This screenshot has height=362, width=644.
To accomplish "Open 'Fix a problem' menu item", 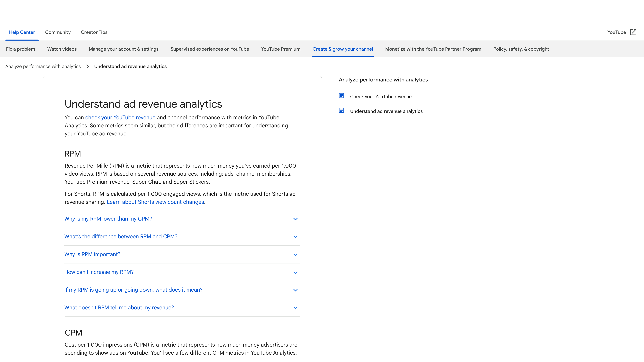I will coord(20,49).
